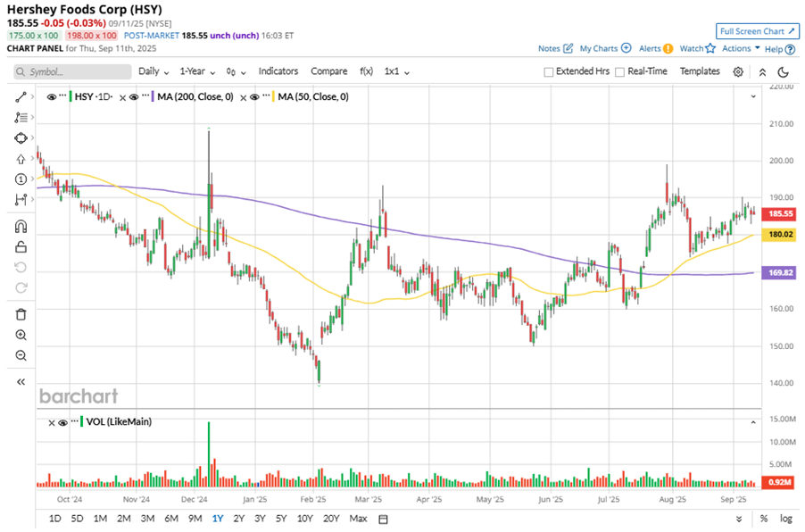Open the Actions dropdown menu
Image resolution: width=805 pixels, height=532 pixels.
pos(741,48)
